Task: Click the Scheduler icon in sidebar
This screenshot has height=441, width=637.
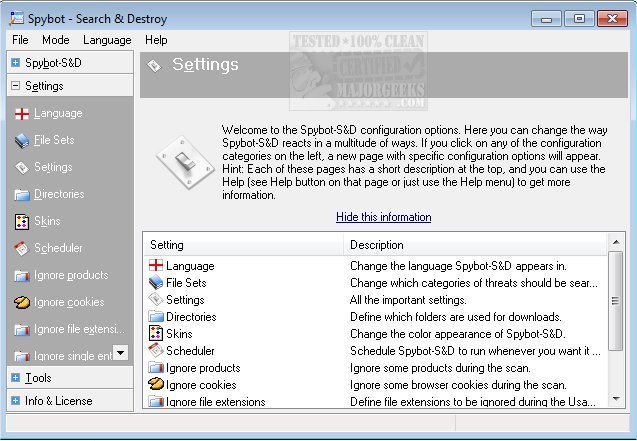Action: [x=22, y=249]
